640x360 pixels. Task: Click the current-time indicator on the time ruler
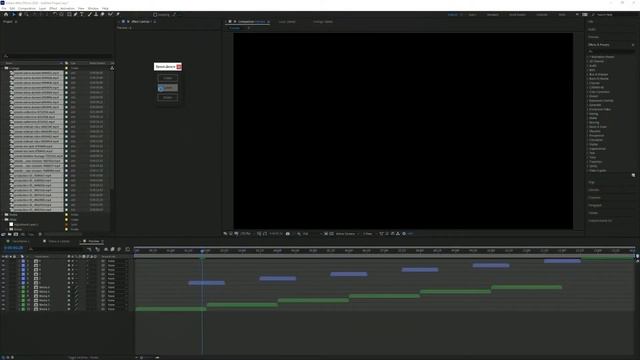(202, 251)
